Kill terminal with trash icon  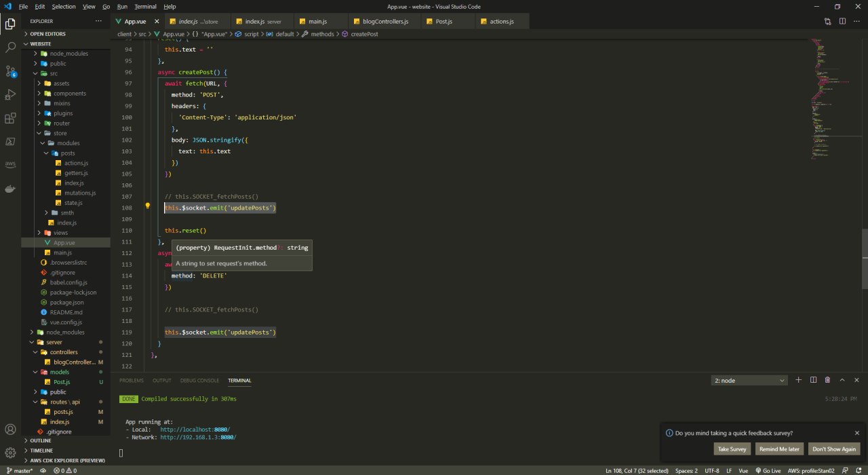tap(827, 380)
